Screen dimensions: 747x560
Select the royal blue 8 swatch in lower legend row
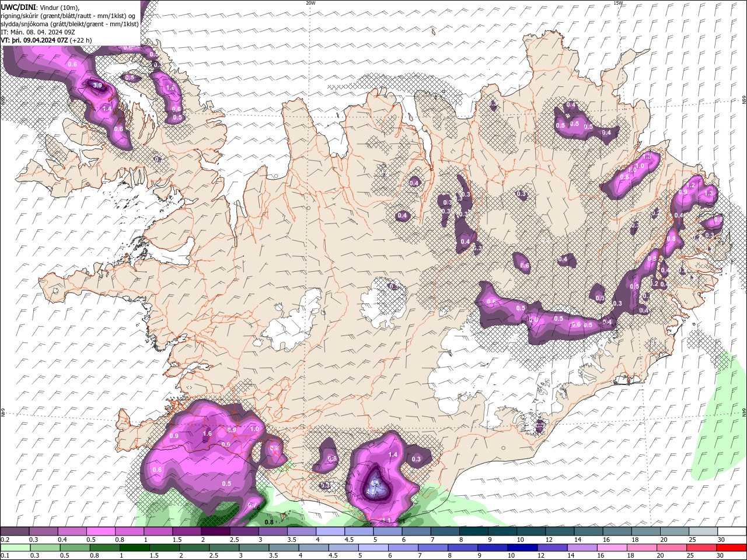click(x=463, y=548)
